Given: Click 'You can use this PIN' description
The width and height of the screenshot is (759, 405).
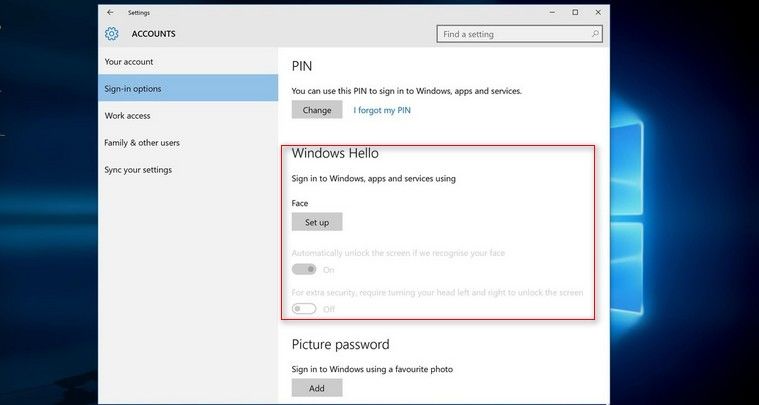Looking at the screenshot, I should [407, 91].
